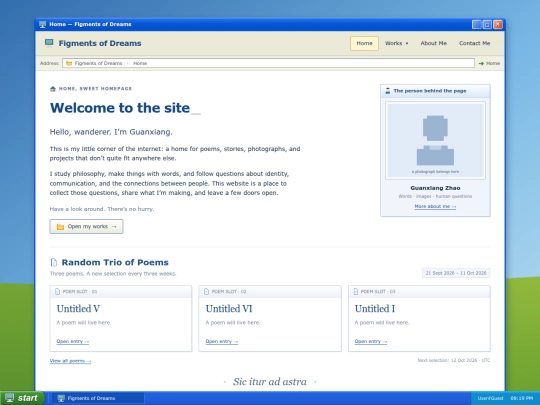Screen dimensions: 540x405
Task: Click the house icon beside Home, Sweet Homepage
Action: pyautogui.click(x=53, y=89)
